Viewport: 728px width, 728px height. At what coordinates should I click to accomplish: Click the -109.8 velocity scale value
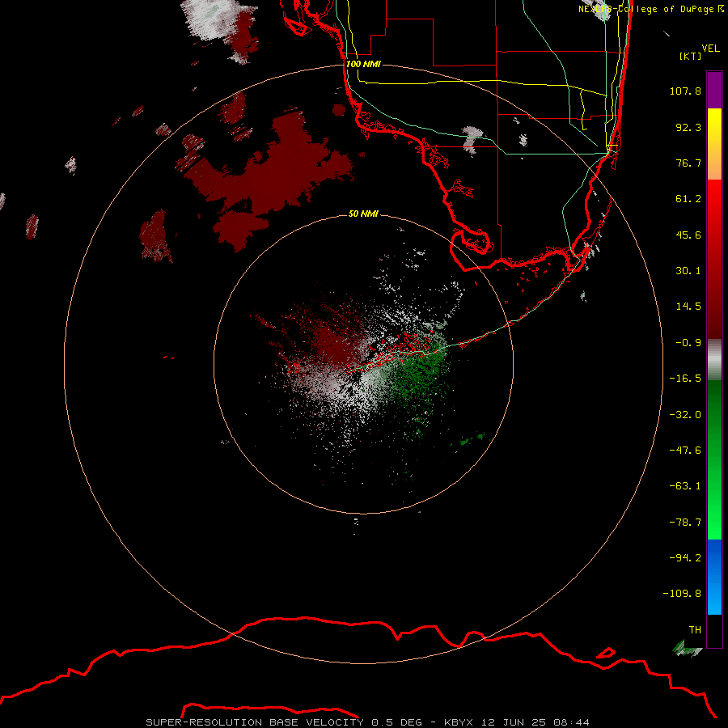(682, 594)
